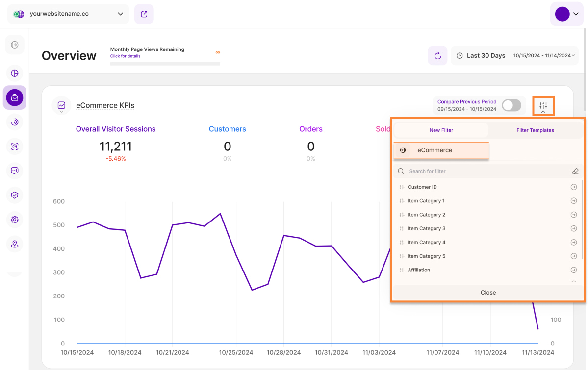Click the filter sliders icon
The width and height of the screenshot is (588, 370).
tap(543, 106)
